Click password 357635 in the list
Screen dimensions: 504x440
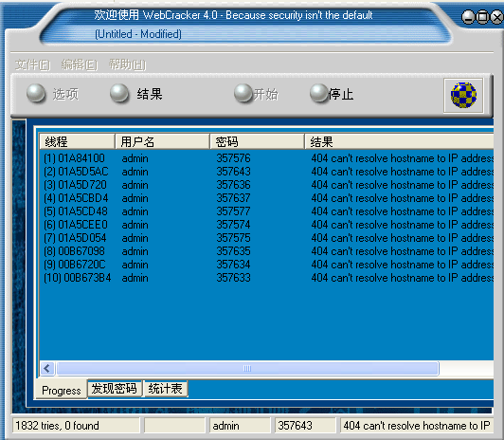pyautogui.click(x=233, y=251)
